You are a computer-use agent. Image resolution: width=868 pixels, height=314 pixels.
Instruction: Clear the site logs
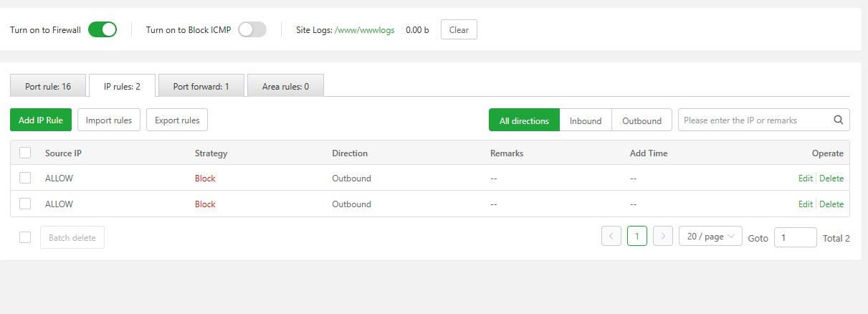click(459, 30)
